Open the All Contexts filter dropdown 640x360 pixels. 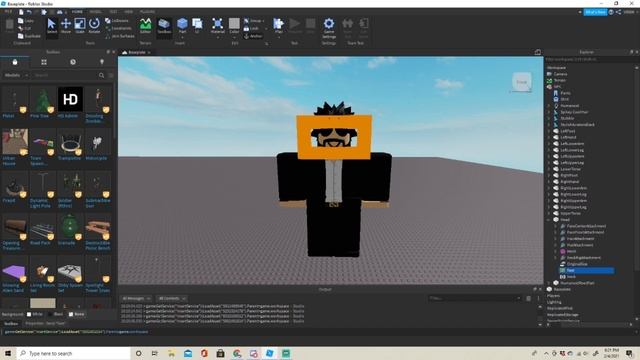click(x=172, y=298)
